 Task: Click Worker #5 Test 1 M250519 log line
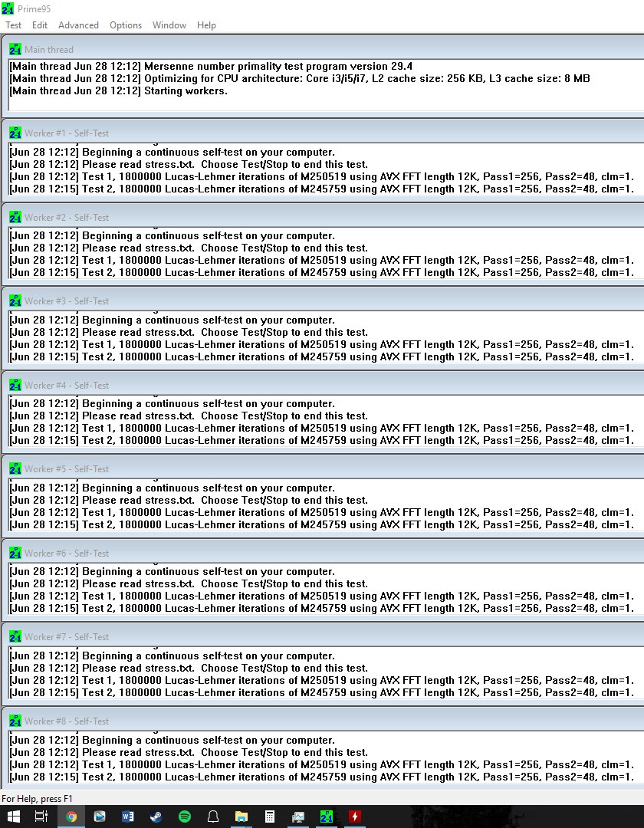tap(321, 512)
